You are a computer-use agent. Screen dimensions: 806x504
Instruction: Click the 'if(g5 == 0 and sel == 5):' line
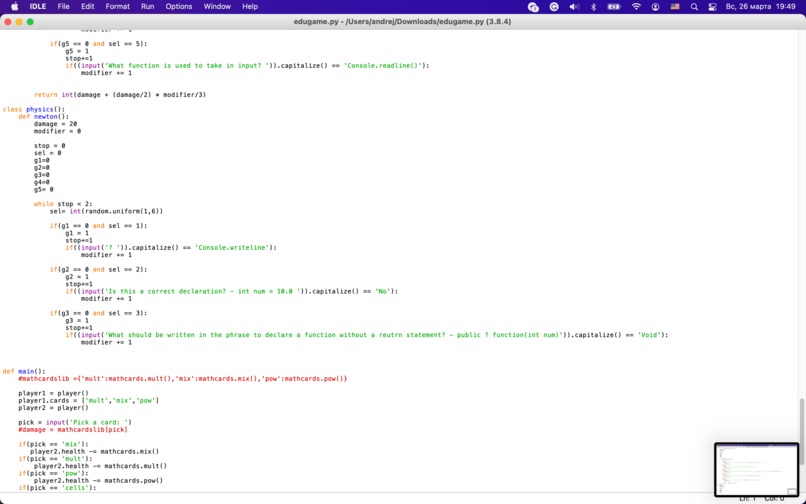[x=99, y=44]
